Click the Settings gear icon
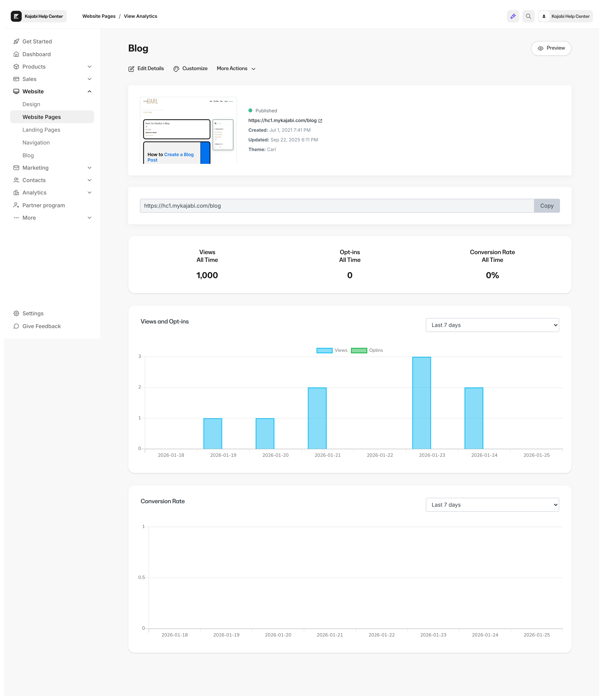603x700 pixels. 16,313
